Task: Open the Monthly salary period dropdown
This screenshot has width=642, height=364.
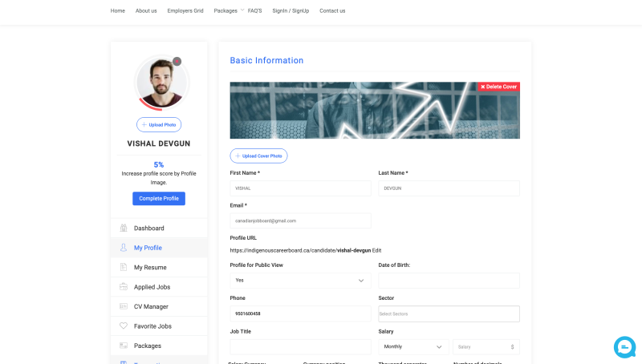Action: point(413,347)
